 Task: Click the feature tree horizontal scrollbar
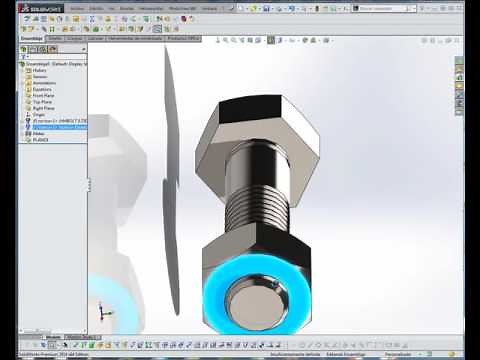[52, 331]
